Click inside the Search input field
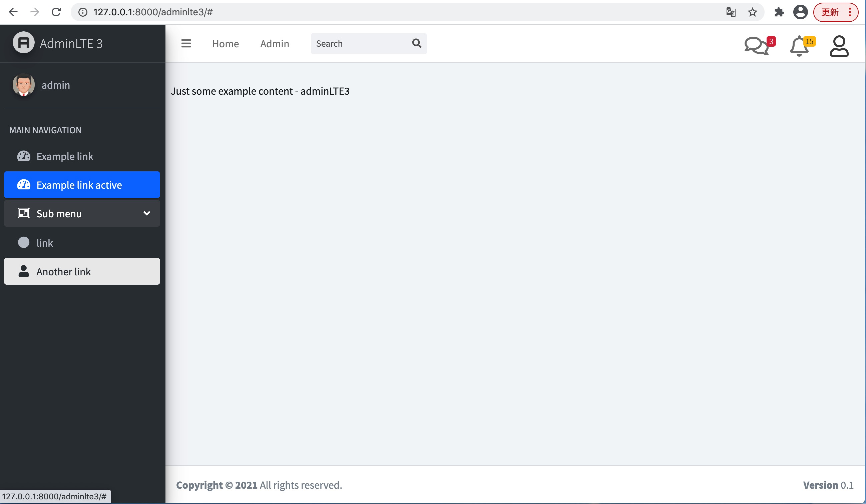This screenshot has height=504, width=866. [x=354, y=43]
